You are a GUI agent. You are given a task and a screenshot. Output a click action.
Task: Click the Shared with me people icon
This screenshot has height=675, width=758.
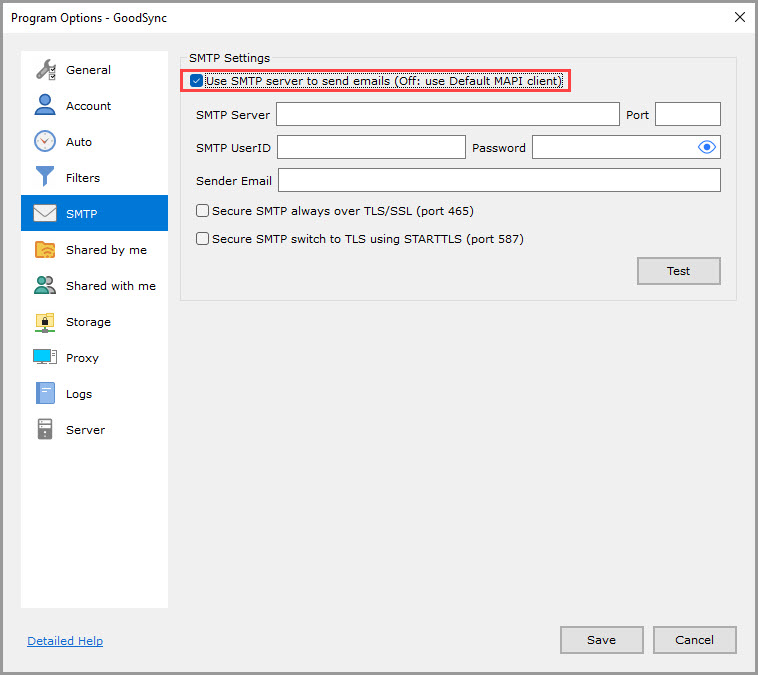coord(45,285)
